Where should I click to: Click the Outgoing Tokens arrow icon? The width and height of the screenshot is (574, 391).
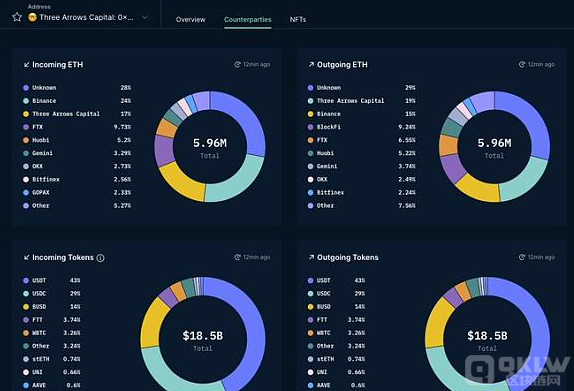(x=311, y=257)
